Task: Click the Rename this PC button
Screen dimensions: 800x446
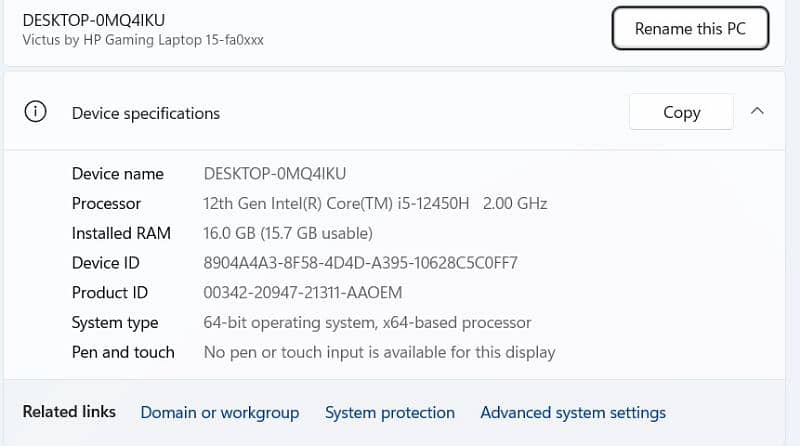Action: 690,29
